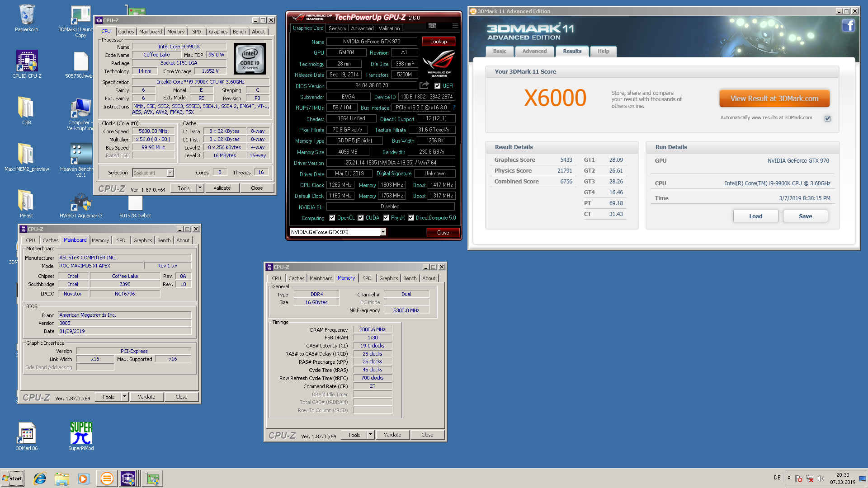The image size is (868, 488).
Task: Click the BIOS export share icon in GPU-Z
Action: tap(424, 85)
